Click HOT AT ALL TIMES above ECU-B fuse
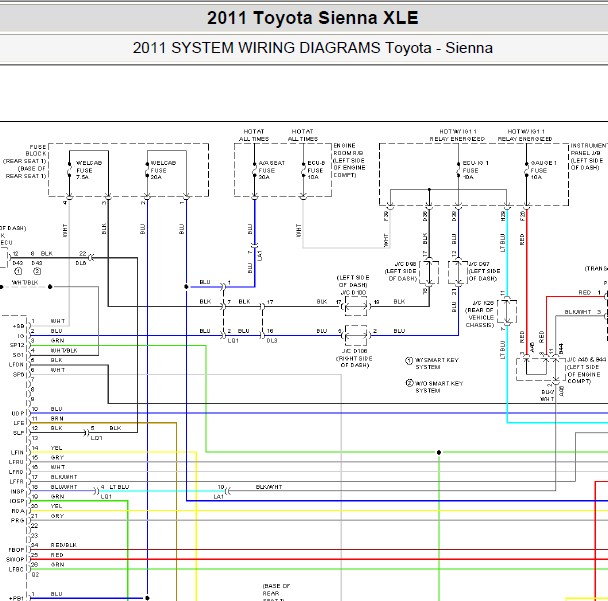The width and height of the screenshot is (608, 601). click(302, 135)
